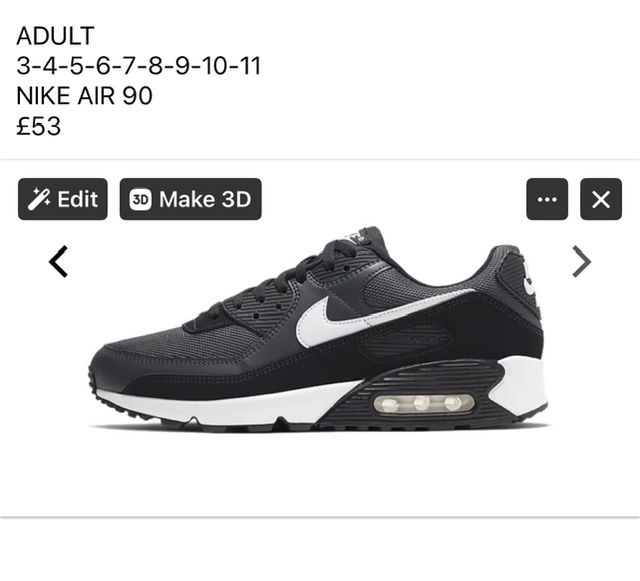Tap the Nike Air Max 90 shoe photo
640x581 pixels.
point(319,330)
